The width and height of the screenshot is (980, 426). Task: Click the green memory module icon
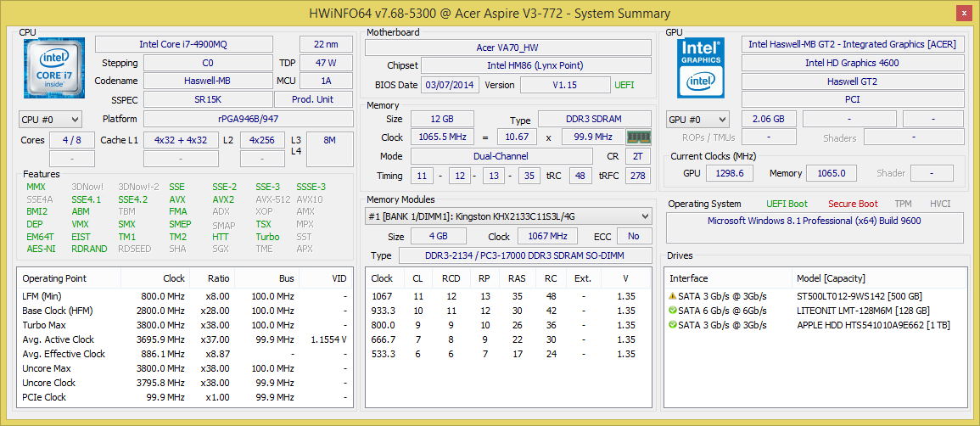pyautogui.click(x=640, y=137)
